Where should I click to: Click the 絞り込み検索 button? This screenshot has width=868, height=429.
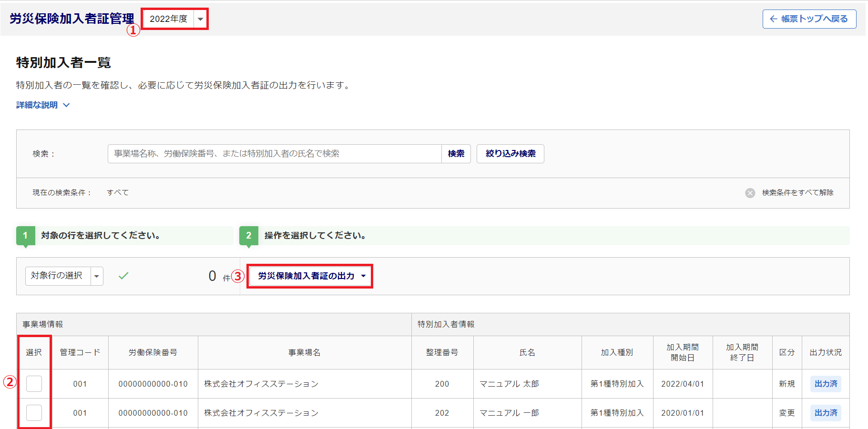510,154
